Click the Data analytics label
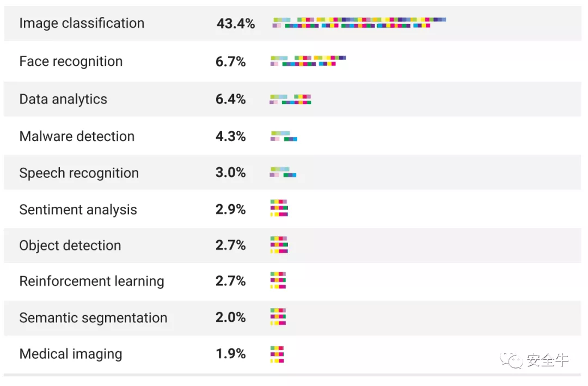Viewport: 588px width, 386px height. [63, 99]
